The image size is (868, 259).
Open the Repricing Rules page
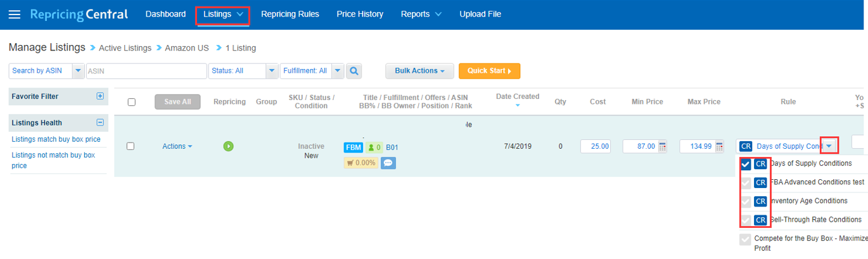tap(290, 14)
